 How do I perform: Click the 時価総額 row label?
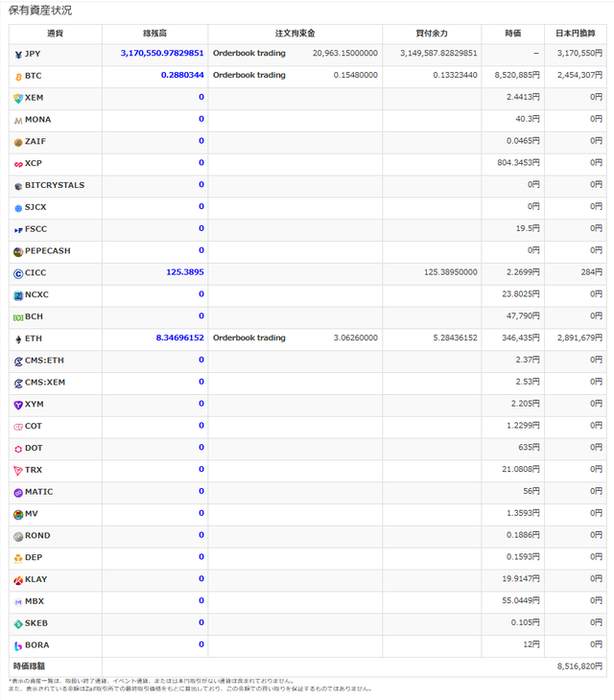[29, 666]
